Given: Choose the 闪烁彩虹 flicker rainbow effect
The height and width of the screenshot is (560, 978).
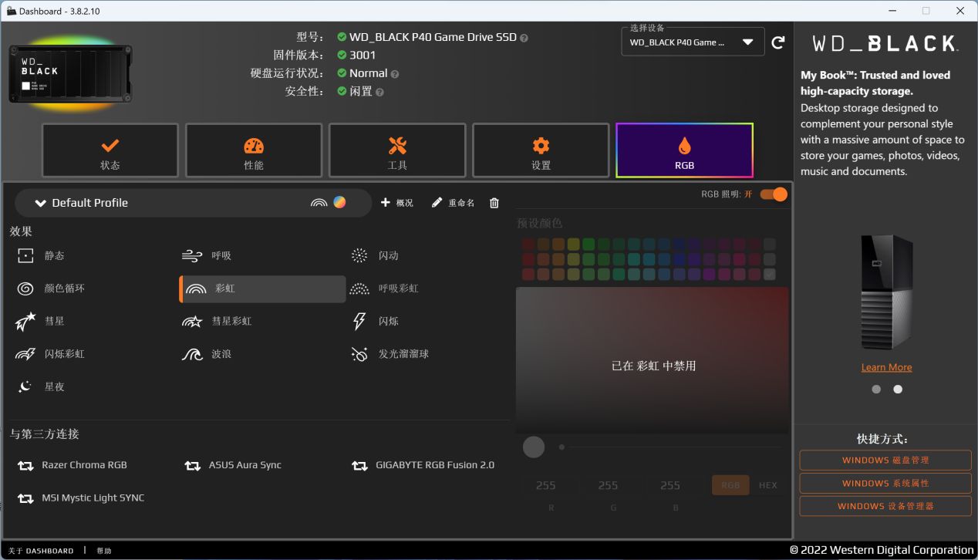Looking at the screenshot, I should tap(50, 354).
